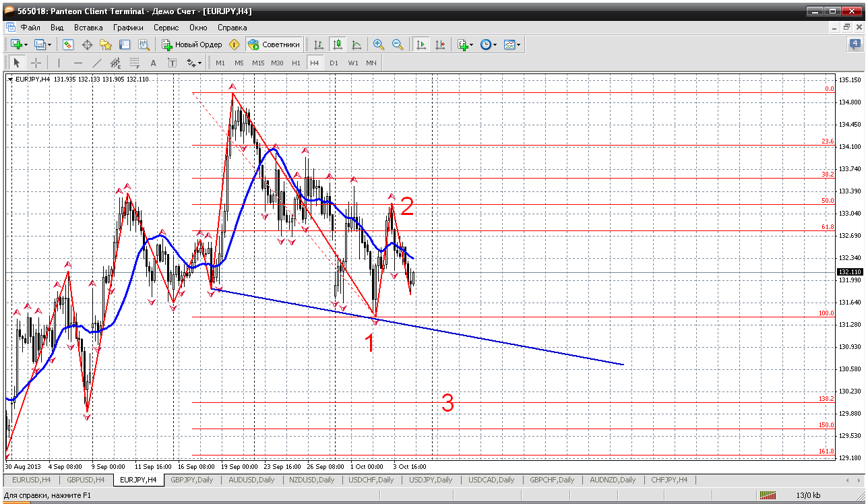Click the application icon left of Файл
868x504 pixels.
11,28
